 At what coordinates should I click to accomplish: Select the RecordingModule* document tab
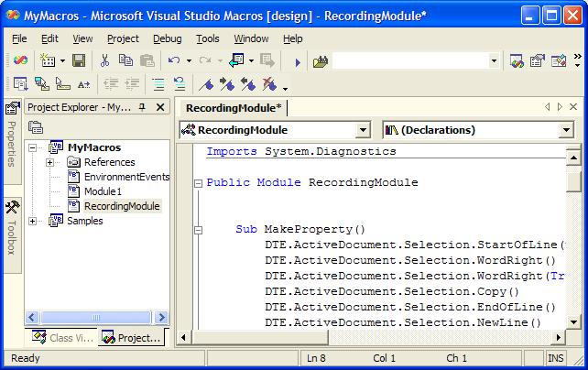234,108
